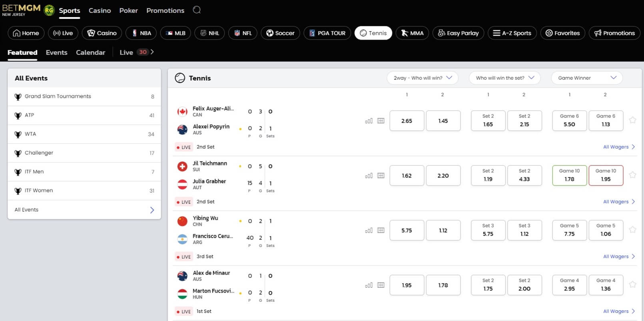Switch to the Calendar tab

(x=91, y=52)
